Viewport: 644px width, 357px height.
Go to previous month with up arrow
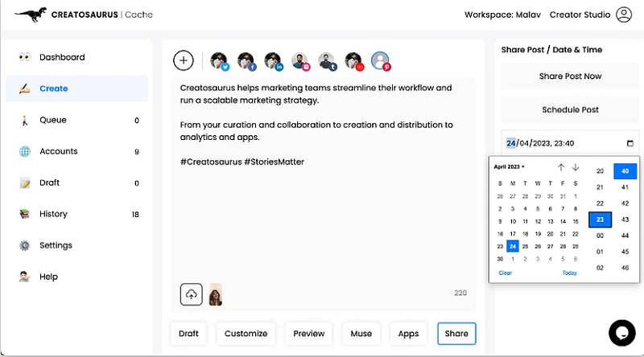[x=561, y=167]
